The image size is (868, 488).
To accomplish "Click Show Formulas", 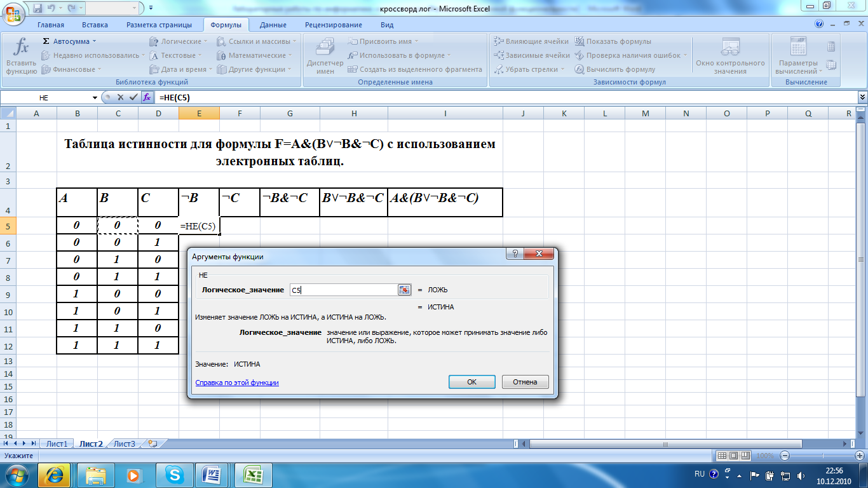I will pos(613,41).
